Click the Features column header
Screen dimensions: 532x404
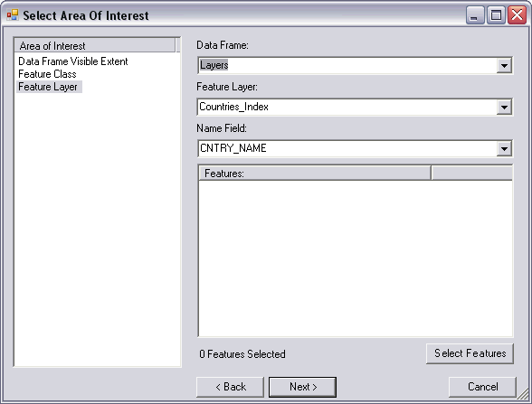315,174
